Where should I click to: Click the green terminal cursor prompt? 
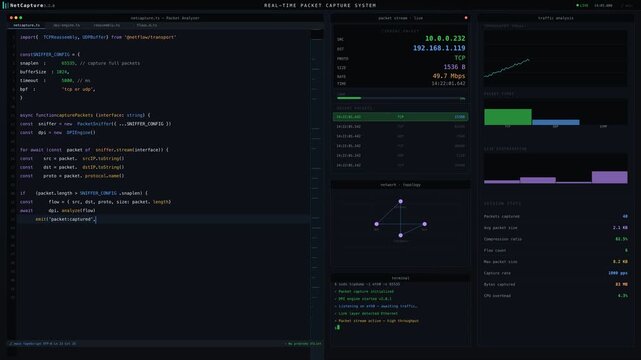coord(338,327)
